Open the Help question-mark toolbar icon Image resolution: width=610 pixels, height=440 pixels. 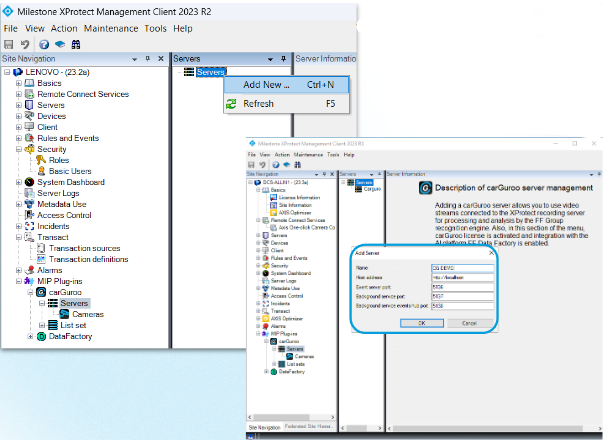(44, 44)
